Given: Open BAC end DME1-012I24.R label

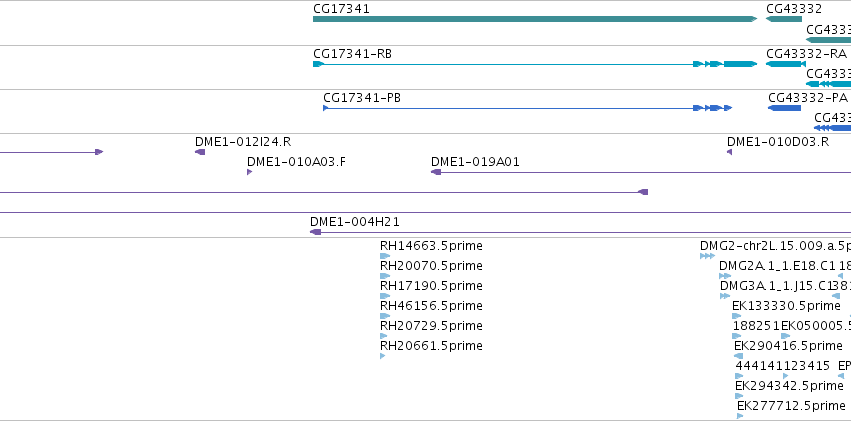Looking at the screenshot, I should [243, 142].
